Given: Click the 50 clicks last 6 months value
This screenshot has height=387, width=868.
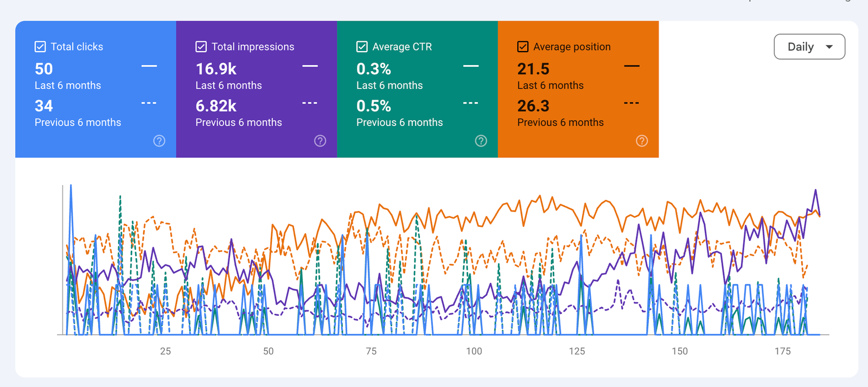Looking at the screenshot, I should click(x=44, y=69).
